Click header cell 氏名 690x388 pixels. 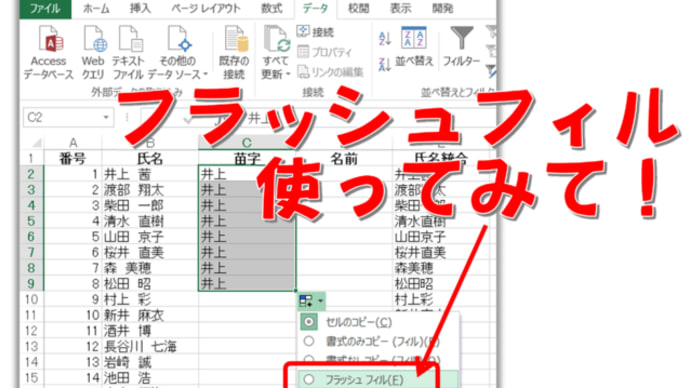click(x=150, y=158)
